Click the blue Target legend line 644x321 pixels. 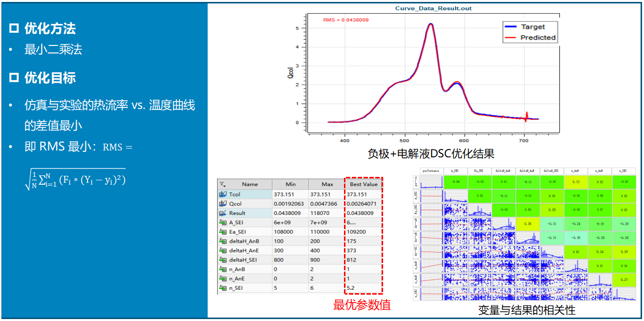pyautogui.click(x=510, y=27)
